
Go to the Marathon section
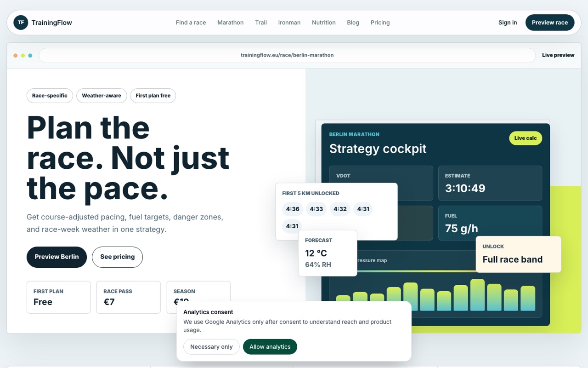[230, 23]
